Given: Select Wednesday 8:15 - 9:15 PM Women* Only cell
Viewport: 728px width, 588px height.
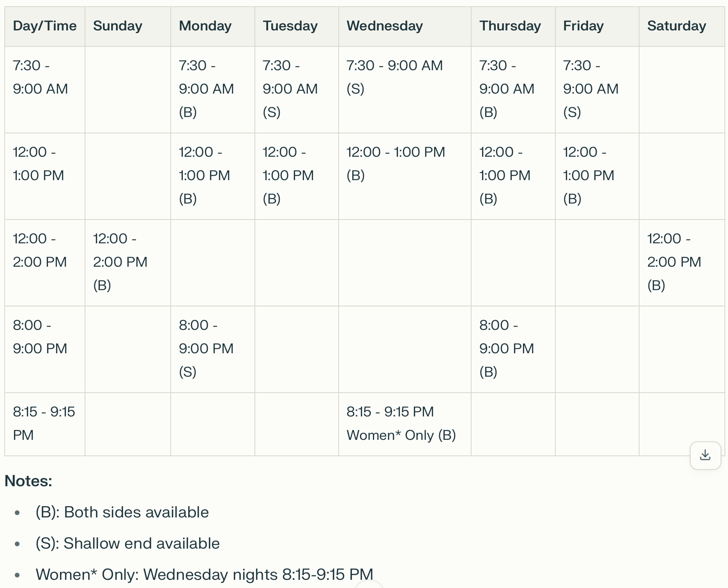Looking at the screenshot, I should point(405,424).
